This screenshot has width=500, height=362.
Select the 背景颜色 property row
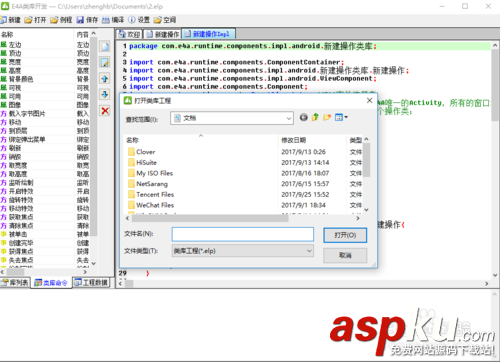[x=45, y=79]
